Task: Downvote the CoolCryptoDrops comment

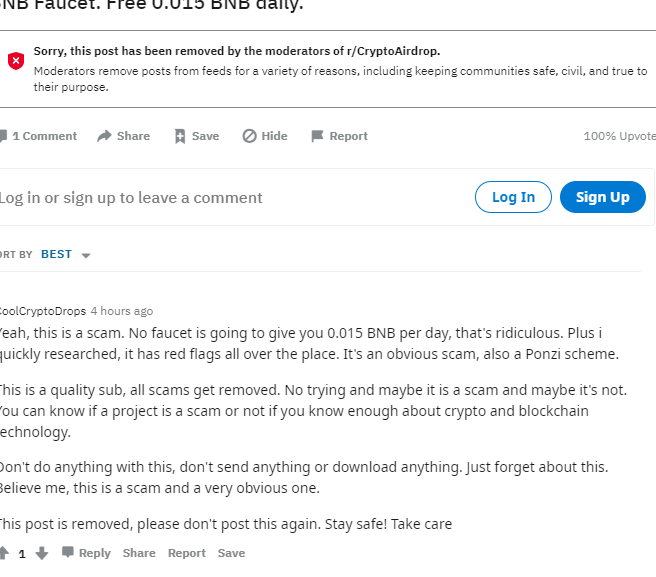Action: click(x=41, y=553)
